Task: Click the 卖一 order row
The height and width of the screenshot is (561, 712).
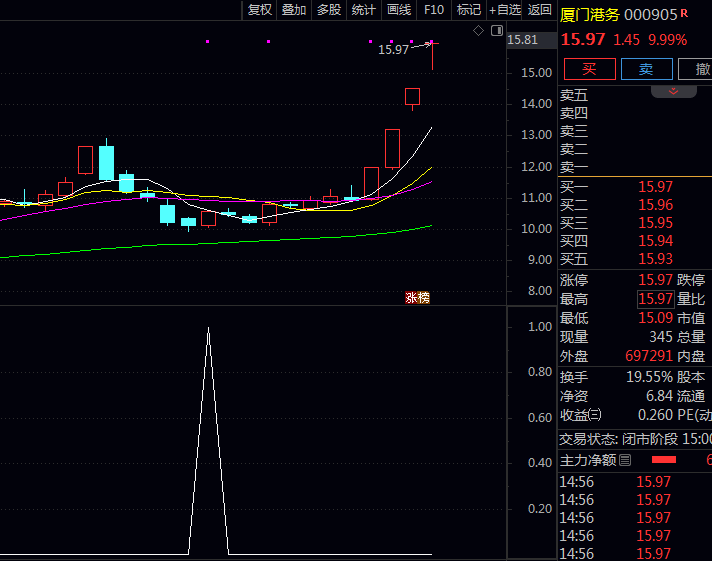Action: click(635, 167)
